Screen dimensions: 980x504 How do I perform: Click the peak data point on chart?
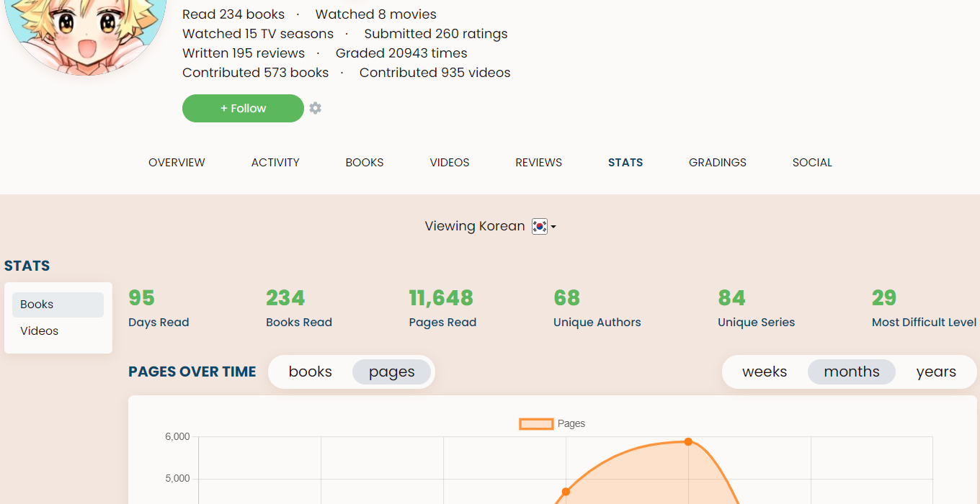688,441
